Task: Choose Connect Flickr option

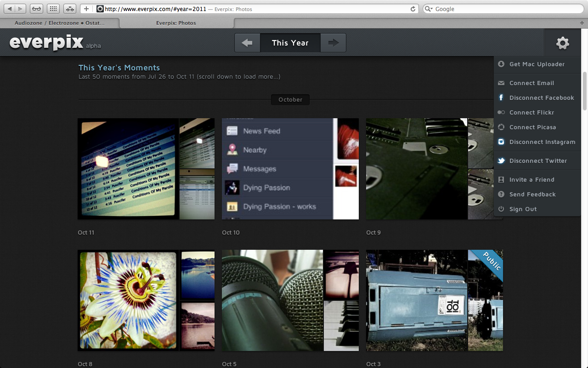Action: point(531,113)
